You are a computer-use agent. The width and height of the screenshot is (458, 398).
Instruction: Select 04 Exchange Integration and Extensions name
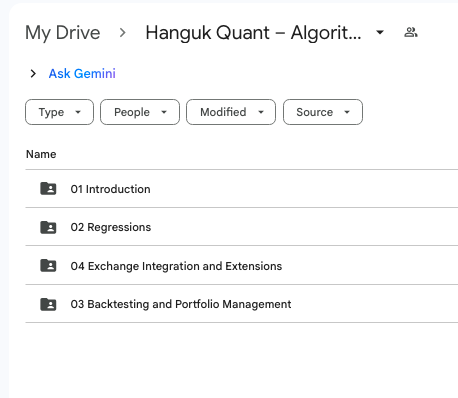tap(176, 266)
